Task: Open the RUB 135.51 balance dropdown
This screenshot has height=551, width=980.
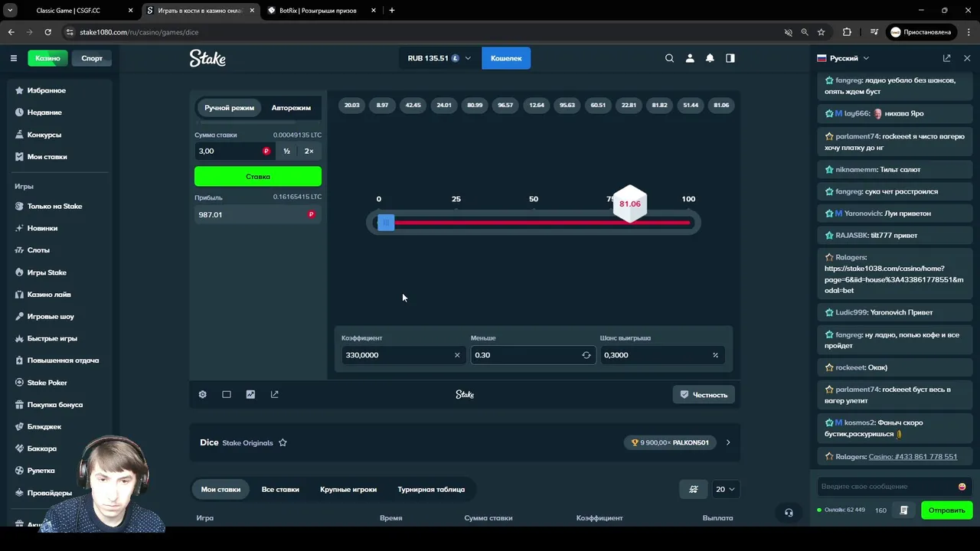Action: click(439, 58)
